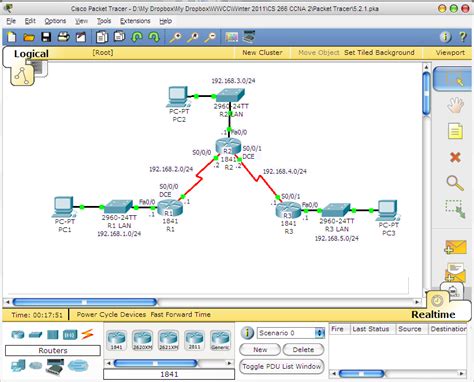Click the Network Information icon

click(445, 37)
